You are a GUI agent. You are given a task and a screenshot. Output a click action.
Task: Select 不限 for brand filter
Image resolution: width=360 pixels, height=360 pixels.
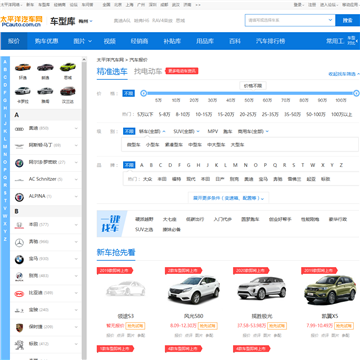[129, 165]
